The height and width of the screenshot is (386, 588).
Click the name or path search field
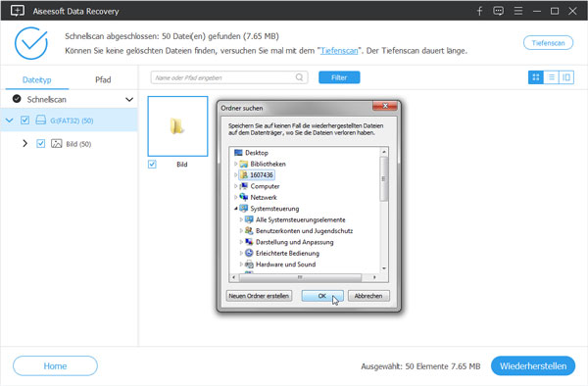229,77
